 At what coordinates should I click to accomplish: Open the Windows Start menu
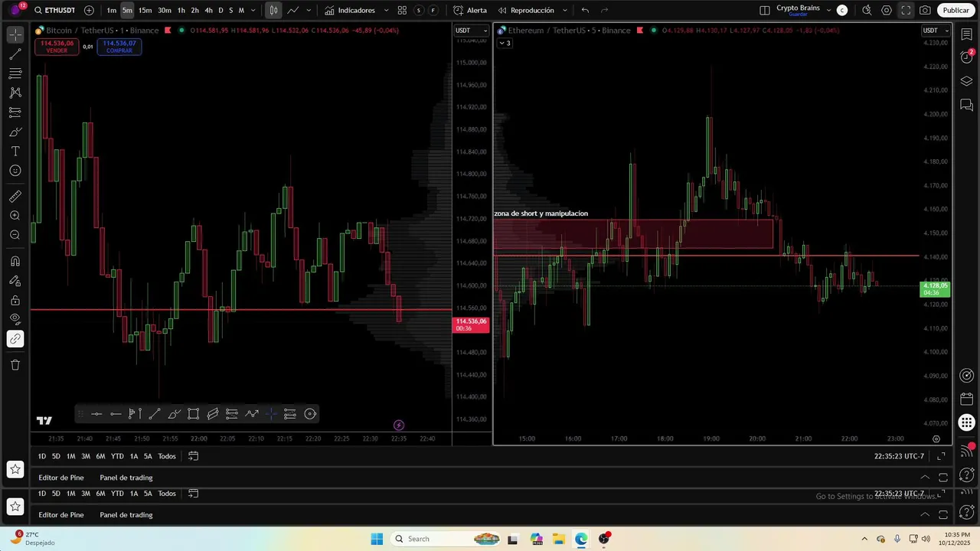(x=377, y=539)
